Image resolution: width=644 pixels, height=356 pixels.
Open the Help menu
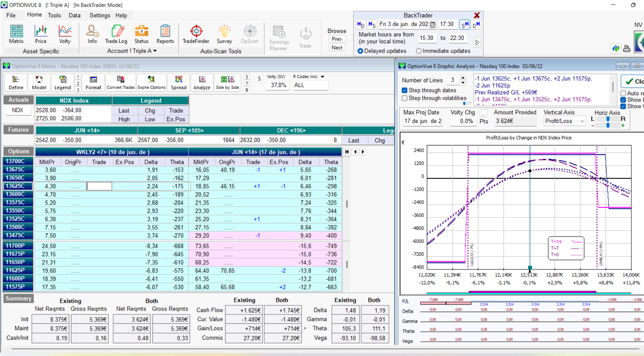pos(121,15)
